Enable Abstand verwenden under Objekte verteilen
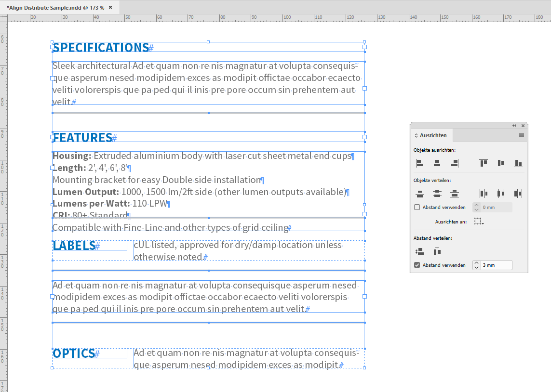The width and height of the screenshot is (551, 392). click(417, 207)
